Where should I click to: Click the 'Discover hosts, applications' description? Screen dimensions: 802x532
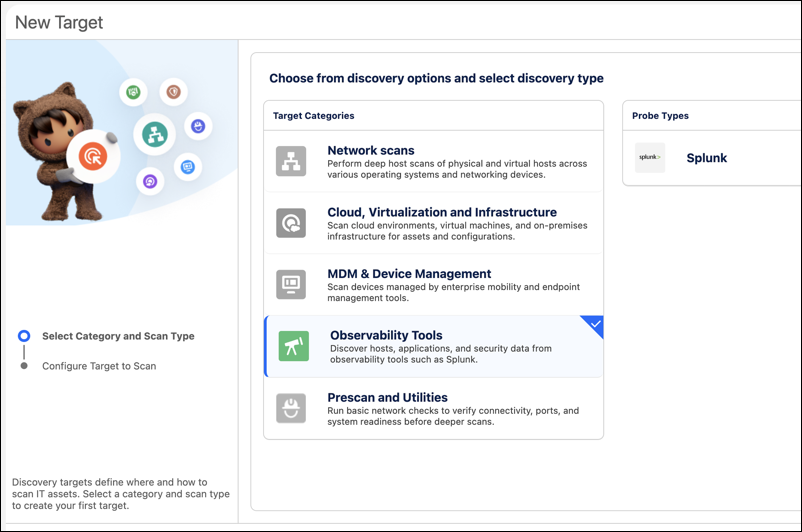pyautogui.click(x=441, y=354)
